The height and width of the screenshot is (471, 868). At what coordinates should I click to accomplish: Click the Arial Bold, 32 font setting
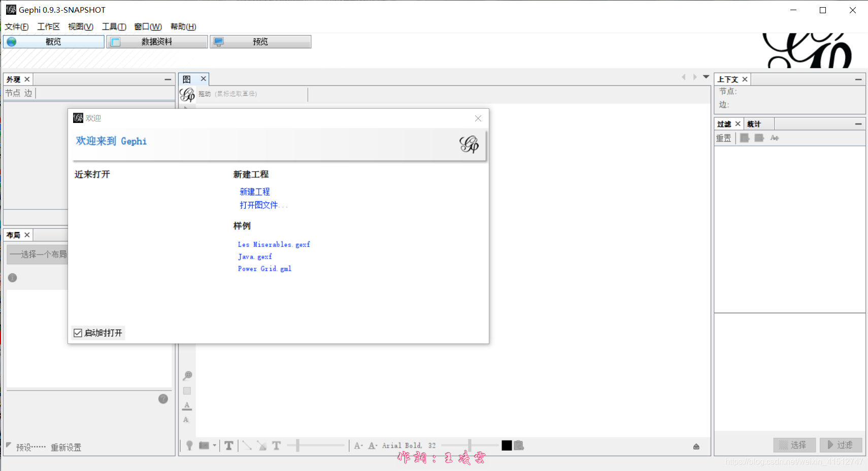[x=409, y=446]
